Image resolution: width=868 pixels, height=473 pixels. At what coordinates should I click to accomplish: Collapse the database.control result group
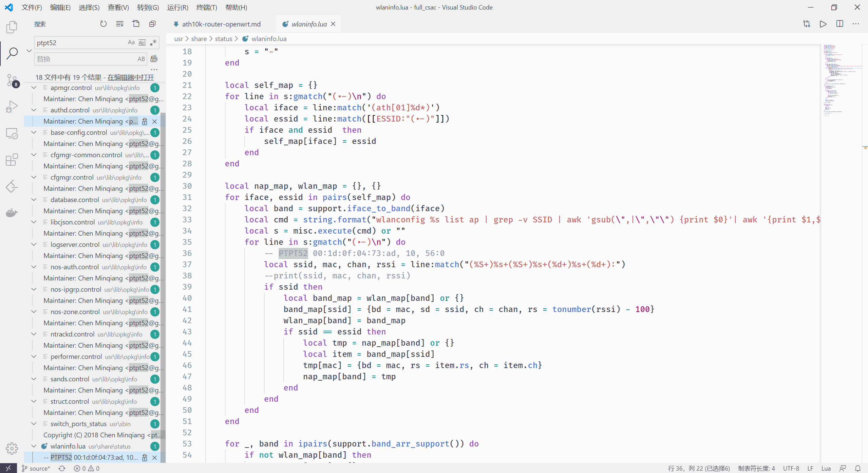point(34,200)
